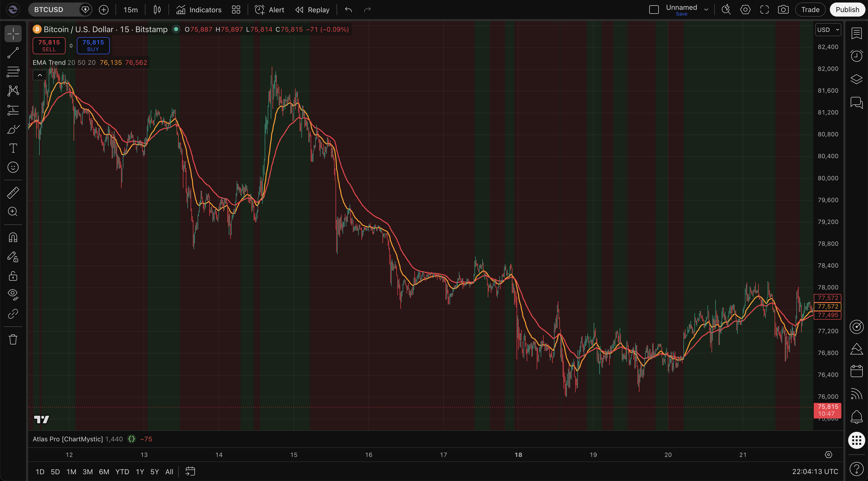The width and height of the screenshot is (868, 481).
Task: Open the USD currency dropdown
Action: pos(828,30)
